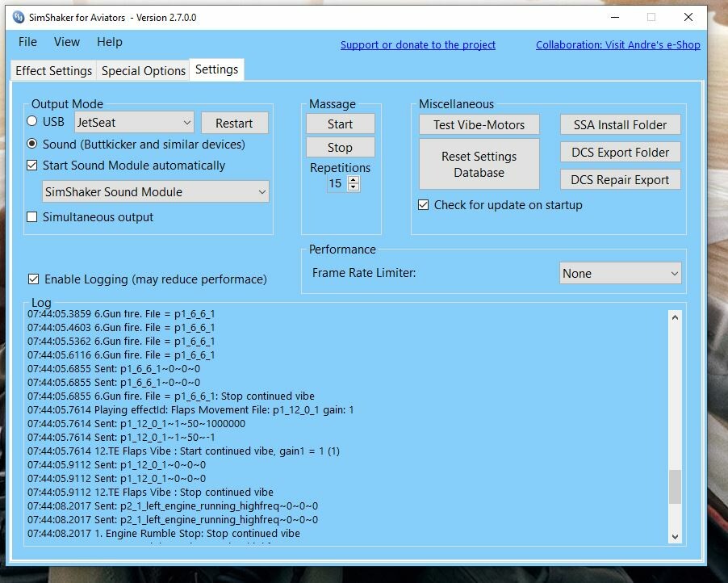This screenshot has height=583, width=728.
Task: Stop the massage
Action: [341, 147]
